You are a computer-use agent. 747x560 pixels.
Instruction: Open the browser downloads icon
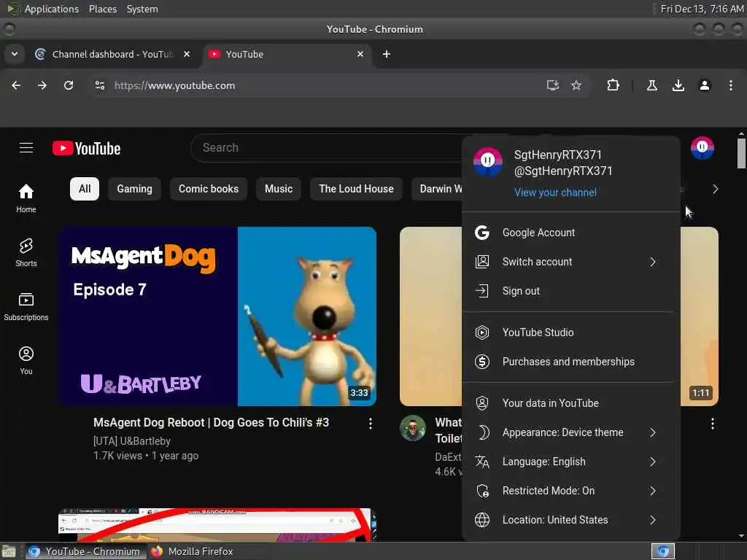click(678, 85)
